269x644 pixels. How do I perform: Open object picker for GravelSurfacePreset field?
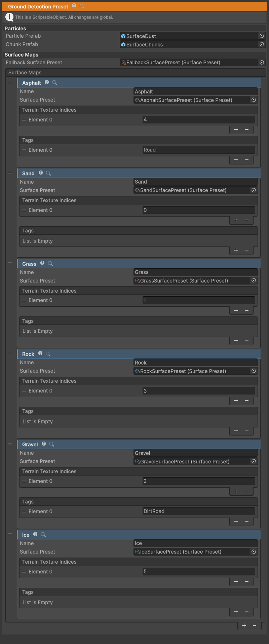coord(254,461)
